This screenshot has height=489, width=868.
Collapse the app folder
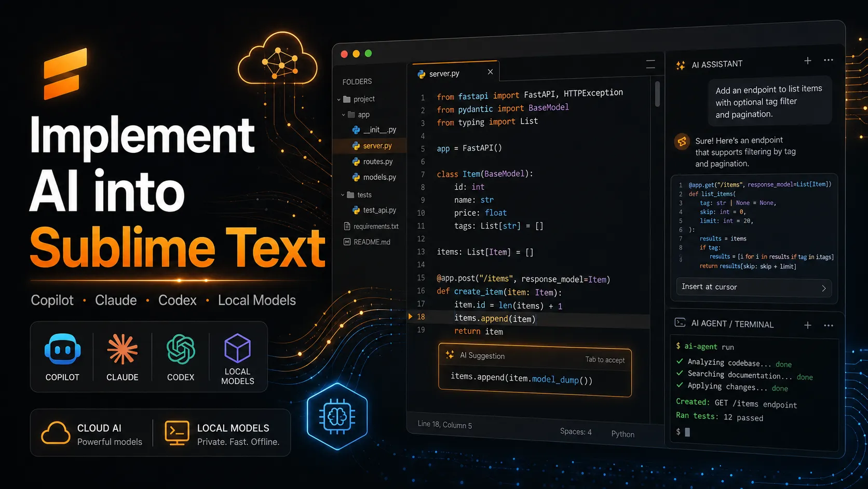pyautogui.click(x=344, y=115)
